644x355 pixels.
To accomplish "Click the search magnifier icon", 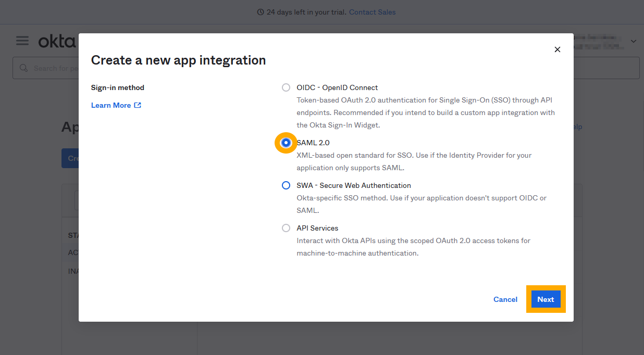I will click(x=23, y=68).
